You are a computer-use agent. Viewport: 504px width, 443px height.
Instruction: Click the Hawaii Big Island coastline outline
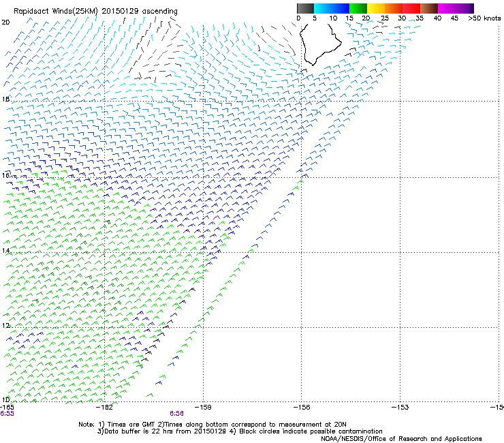point(321,44)
